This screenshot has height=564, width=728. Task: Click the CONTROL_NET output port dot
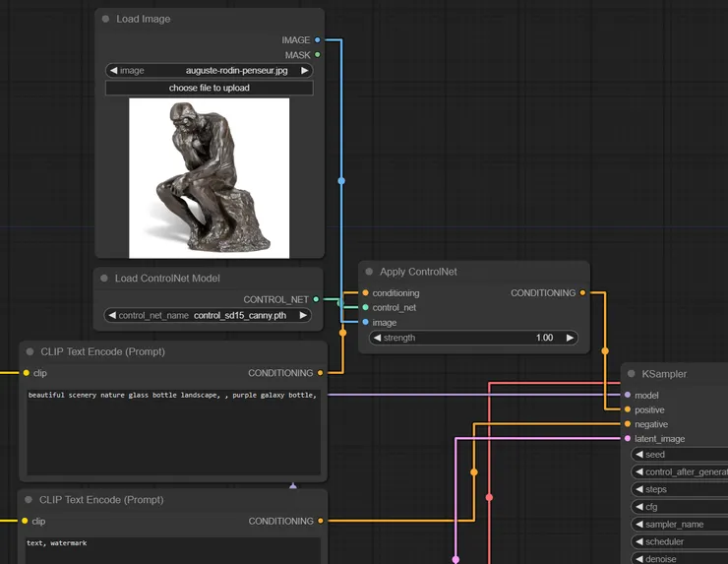317,299
